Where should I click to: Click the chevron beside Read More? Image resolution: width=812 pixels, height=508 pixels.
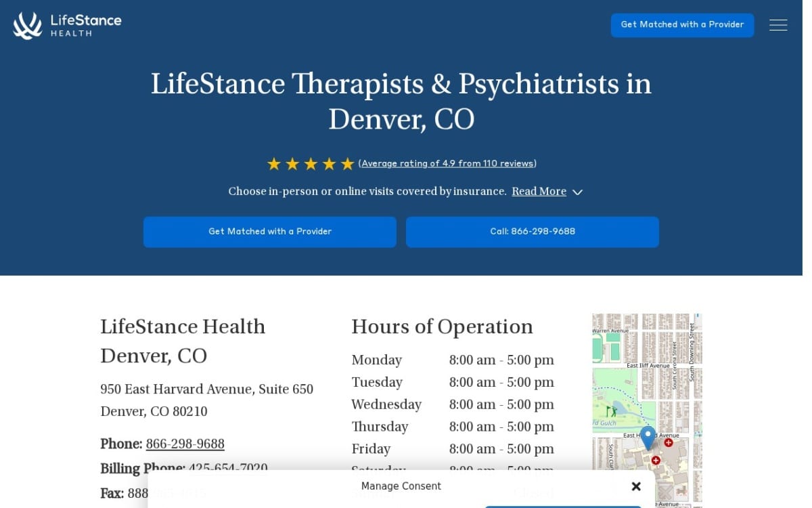coord(577,192)
